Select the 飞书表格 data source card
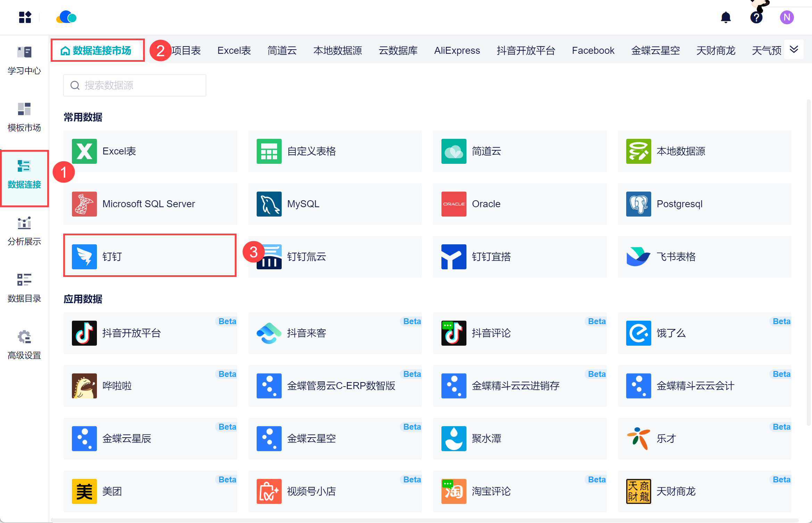This screenshot has width=812, height=523. pyautogui.click(x=704, y=256)
